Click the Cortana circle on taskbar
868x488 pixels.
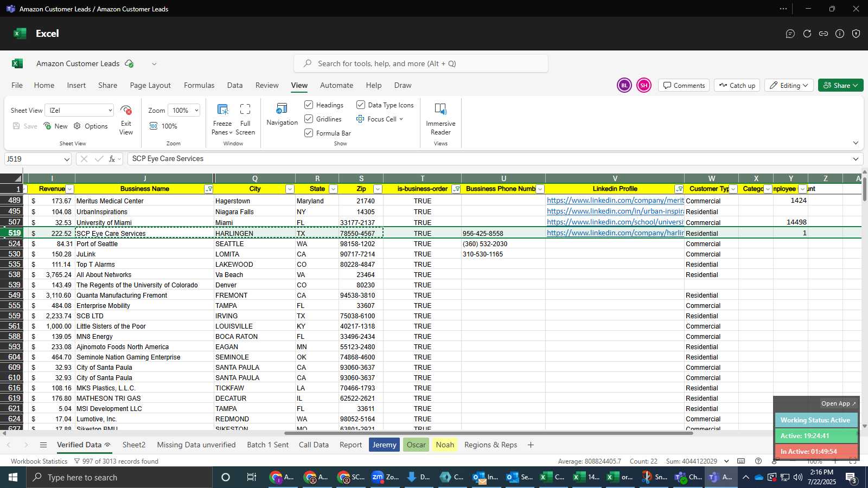point(226,477)
